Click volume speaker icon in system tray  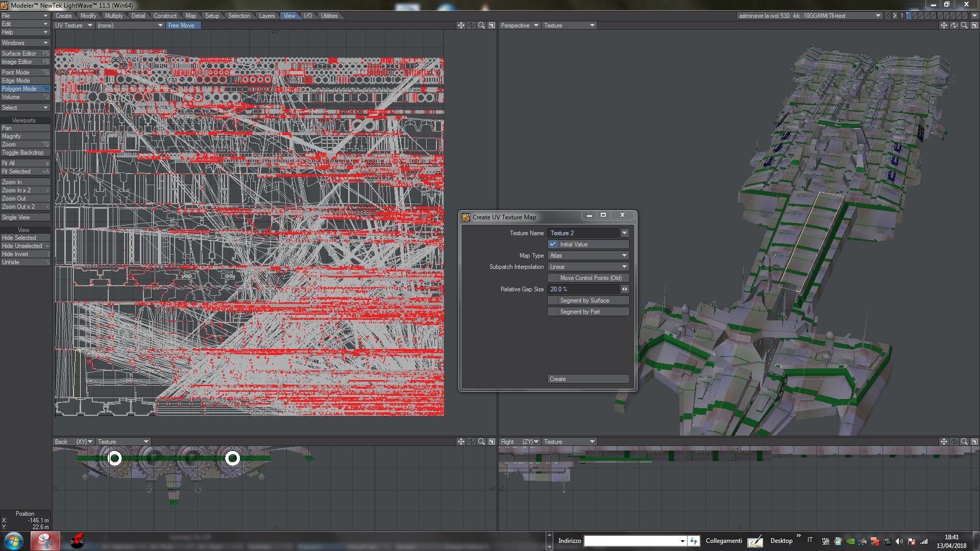tap(899, 541)
